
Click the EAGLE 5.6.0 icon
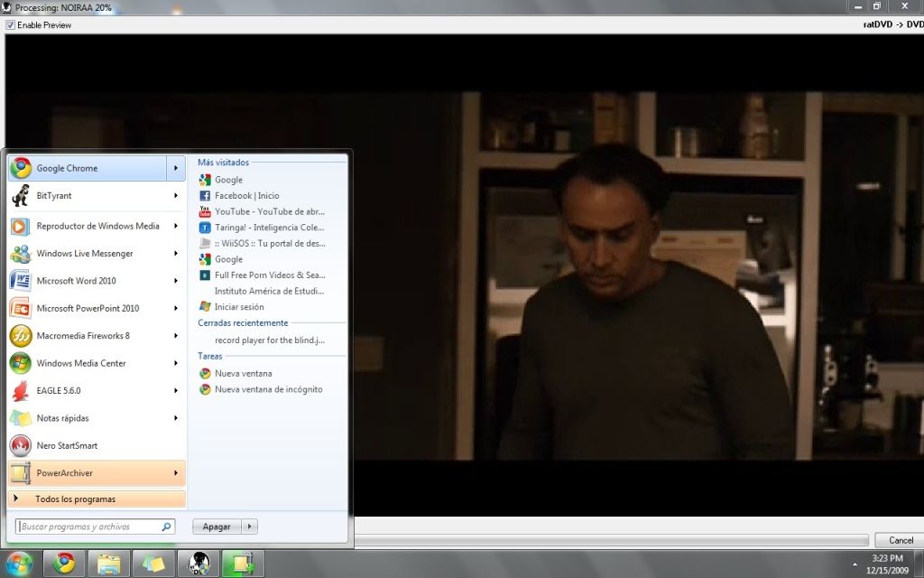(20, 390)
